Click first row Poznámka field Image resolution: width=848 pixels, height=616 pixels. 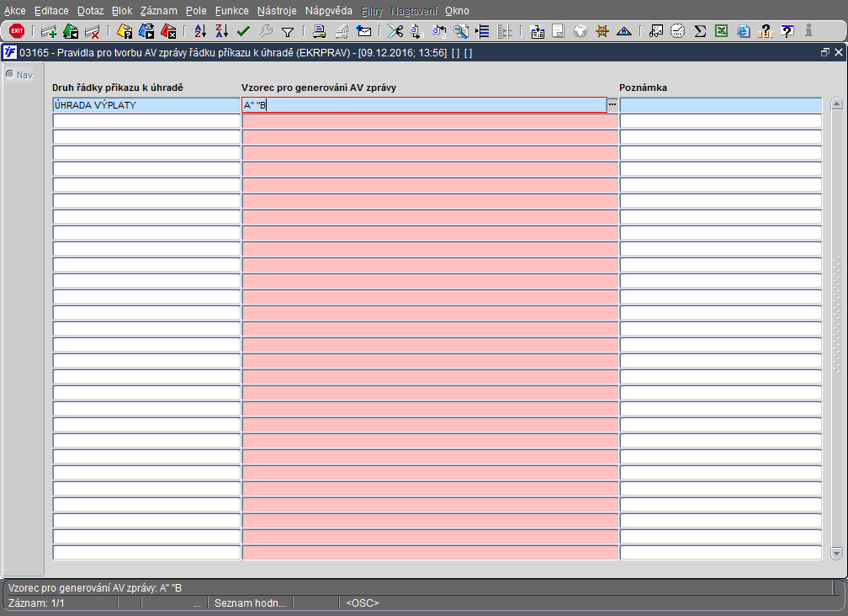tap(720, 105)
